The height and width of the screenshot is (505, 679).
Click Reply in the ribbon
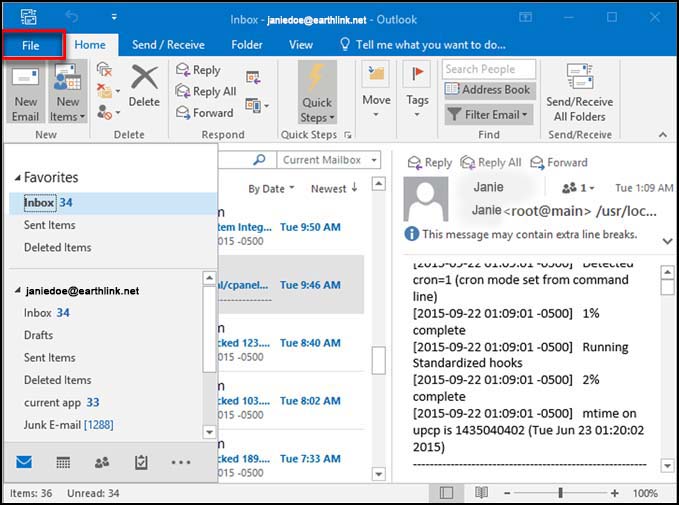pyautogui.click(x=198, y=70)
